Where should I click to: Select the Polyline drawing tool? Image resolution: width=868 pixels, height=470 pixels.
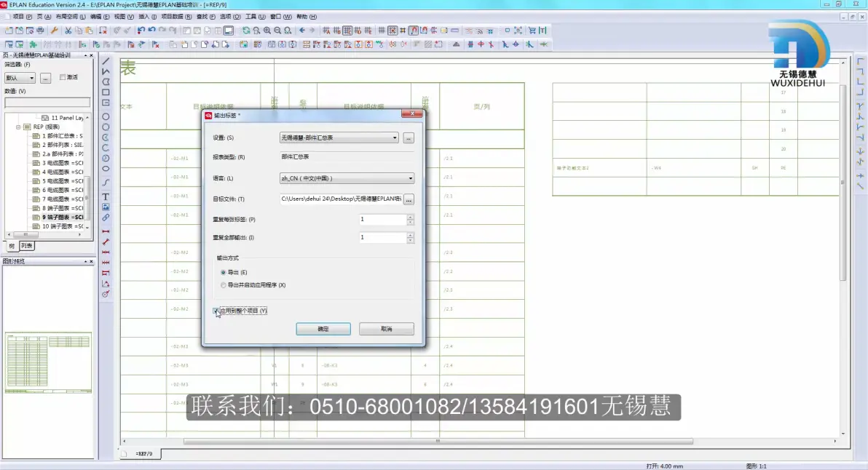(x=106, y=71)
